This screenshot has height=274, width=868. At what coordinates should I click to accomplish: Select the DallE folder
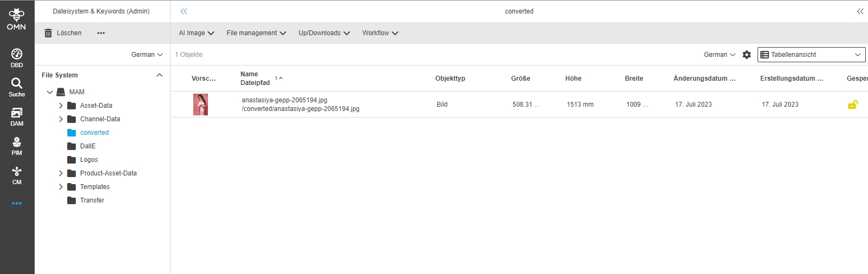[x=88, y=146]
